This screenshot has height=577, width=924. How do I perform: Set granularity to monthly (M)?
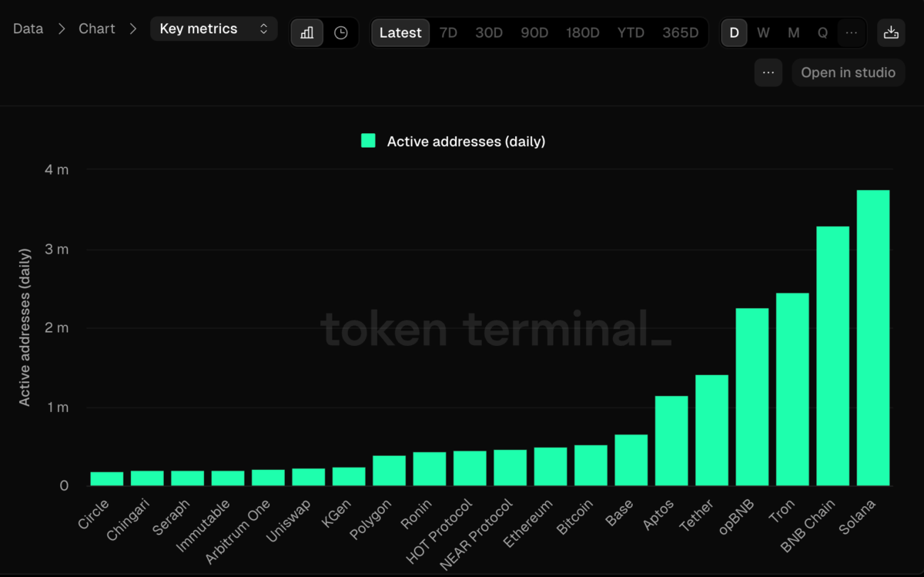(793, 33)
